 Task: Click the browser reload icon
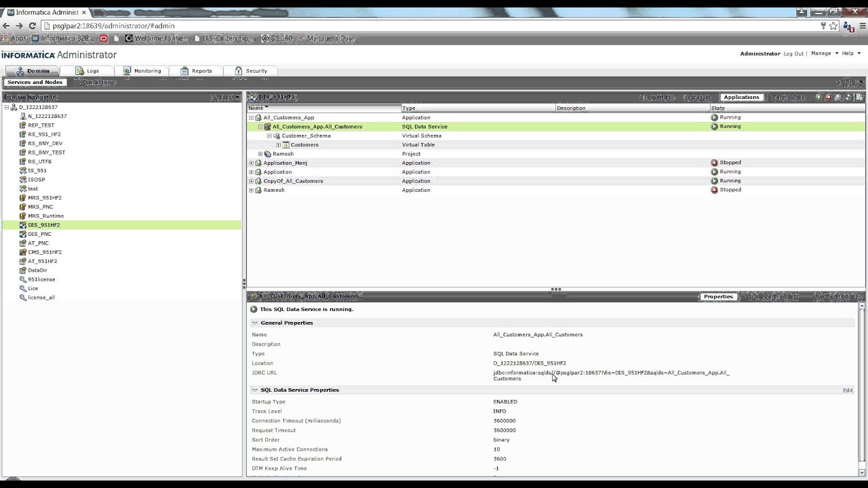(x=32, y=26)
